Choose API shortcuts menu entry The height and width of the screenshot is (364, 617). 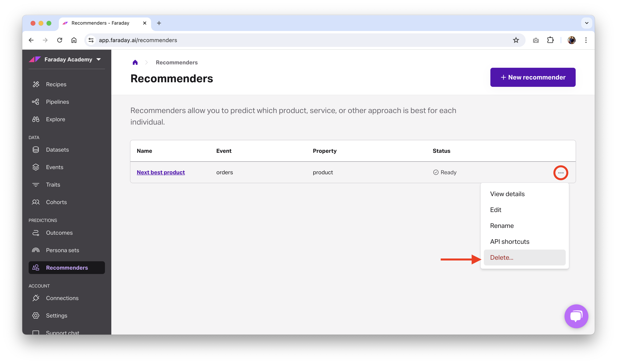509,242
